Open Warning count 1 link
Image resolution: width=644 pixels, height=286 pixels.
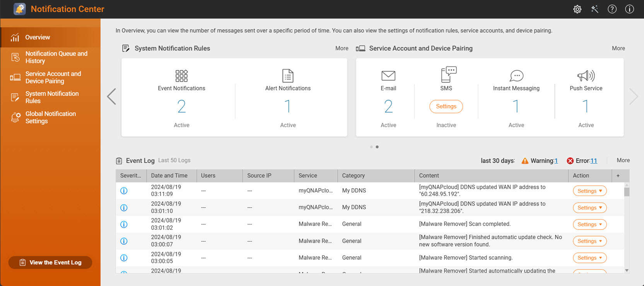(x=556, y=161)
